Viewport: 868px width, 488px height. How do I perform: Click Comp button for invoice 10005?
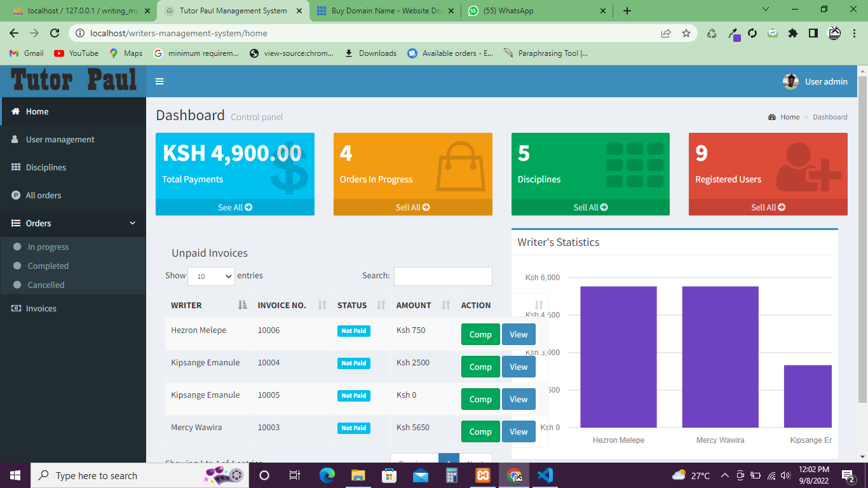(480, 399)
